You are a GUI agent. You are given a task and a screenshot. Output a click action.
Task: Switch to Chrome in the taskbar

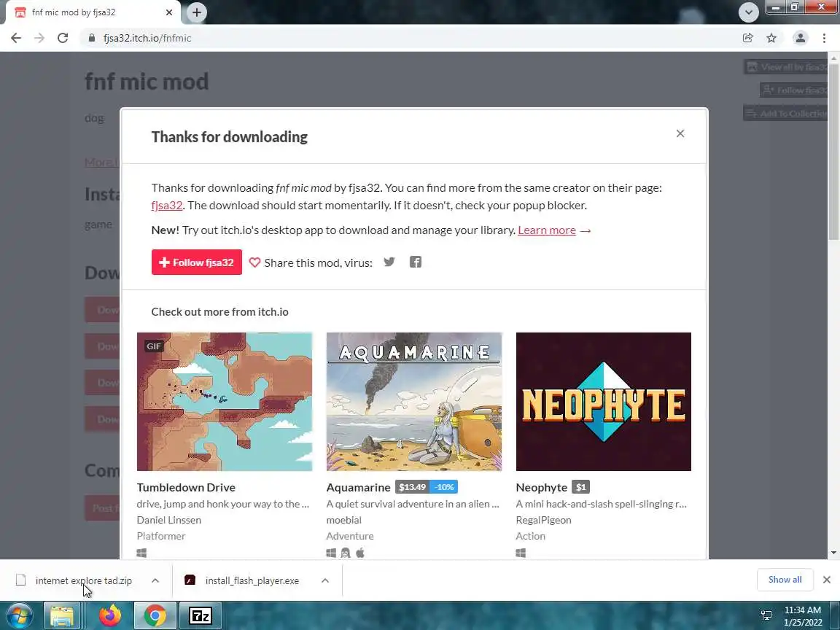155,616
